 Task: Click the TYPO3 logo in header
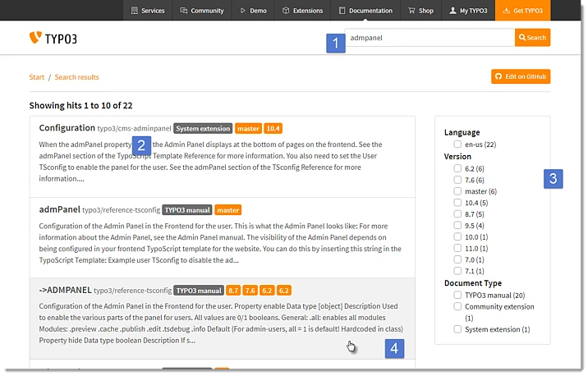(53, 38)
